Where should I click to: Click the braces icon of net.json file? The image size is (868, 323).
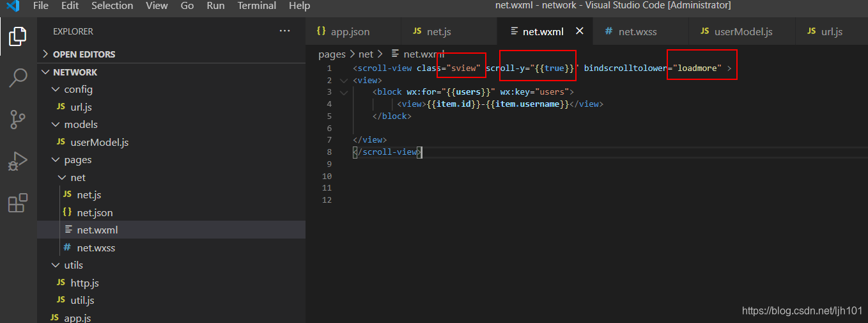[67, 212]
